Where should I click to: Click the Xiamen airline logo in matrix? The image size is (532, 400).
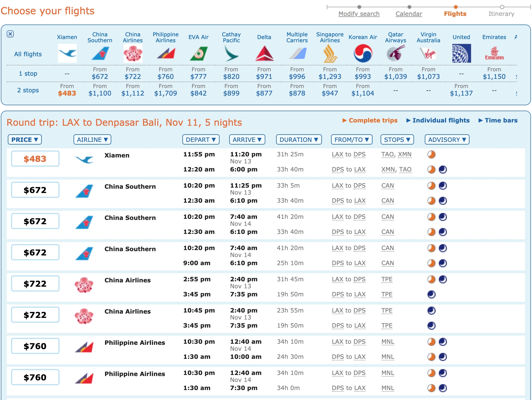[x=67, y=53]
